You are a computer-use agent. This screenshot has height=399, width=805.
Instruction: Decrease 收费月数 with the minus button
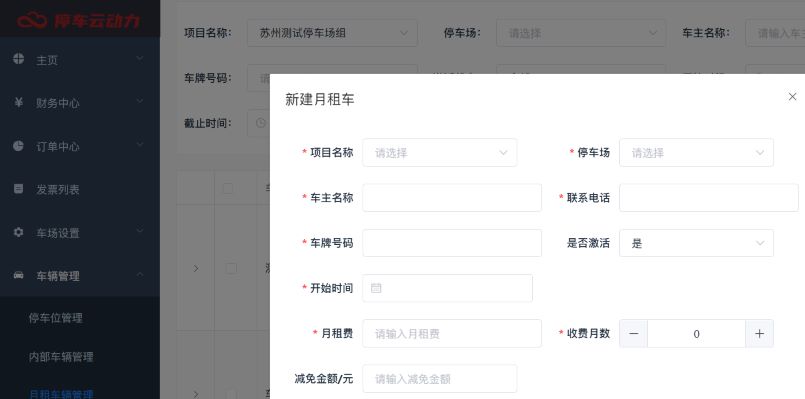click(634, 334)
